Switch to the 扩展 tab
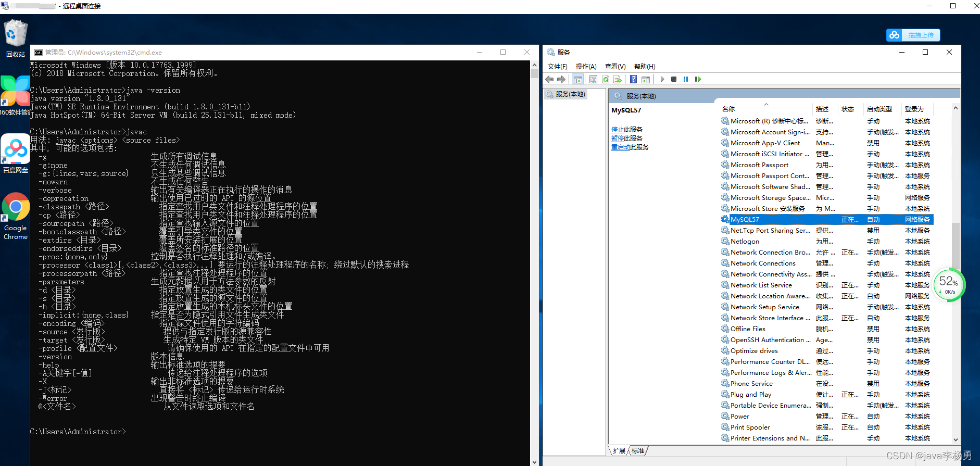Viewport: 980px width, 466px height. [619, 451]
